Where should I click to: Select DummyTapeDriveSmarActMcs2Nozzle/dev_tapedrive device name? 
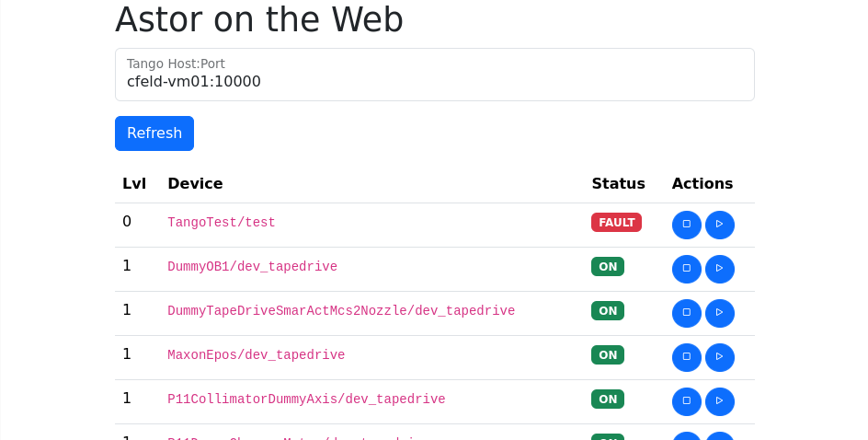pyautogui.click(x=341, y=311)
